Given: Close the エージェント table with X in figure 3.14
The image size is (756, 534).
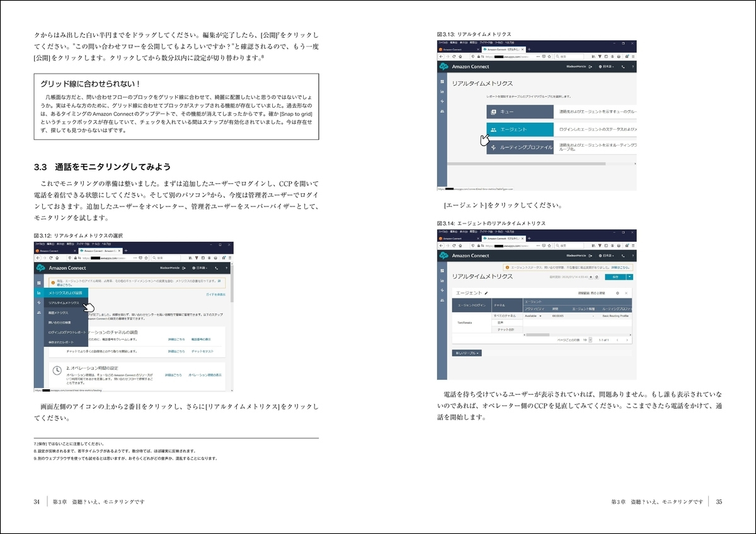Looking at the screenshot, I should coord(626,293).
